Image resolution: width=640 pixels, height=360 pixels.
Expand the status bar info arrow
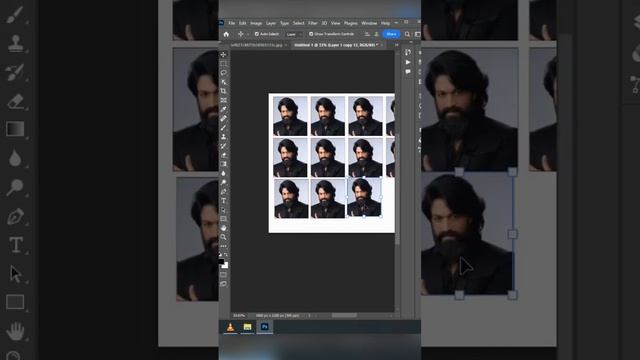click(309, 316)
